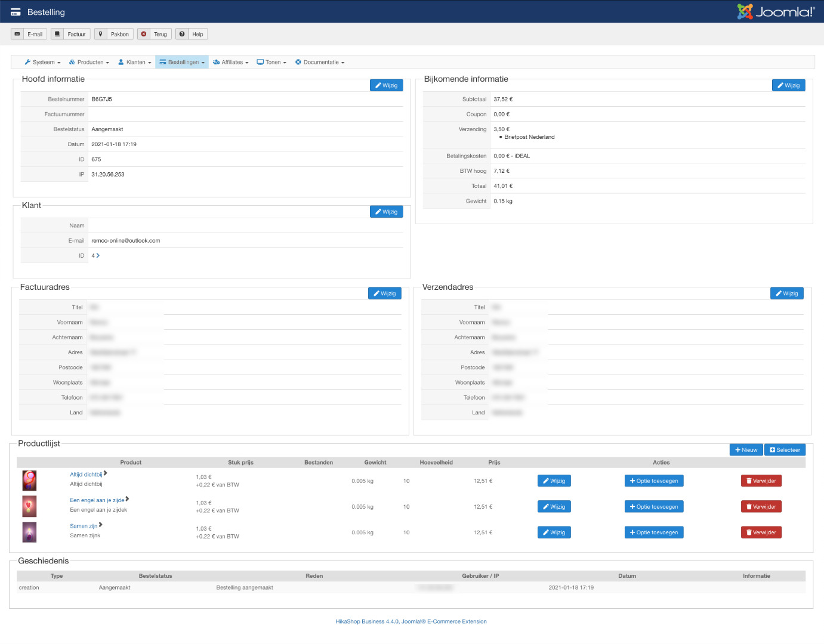This screenshot has height=644, width=824.
Task: Click the red Terug cancel icon
Action: (143, 34)
